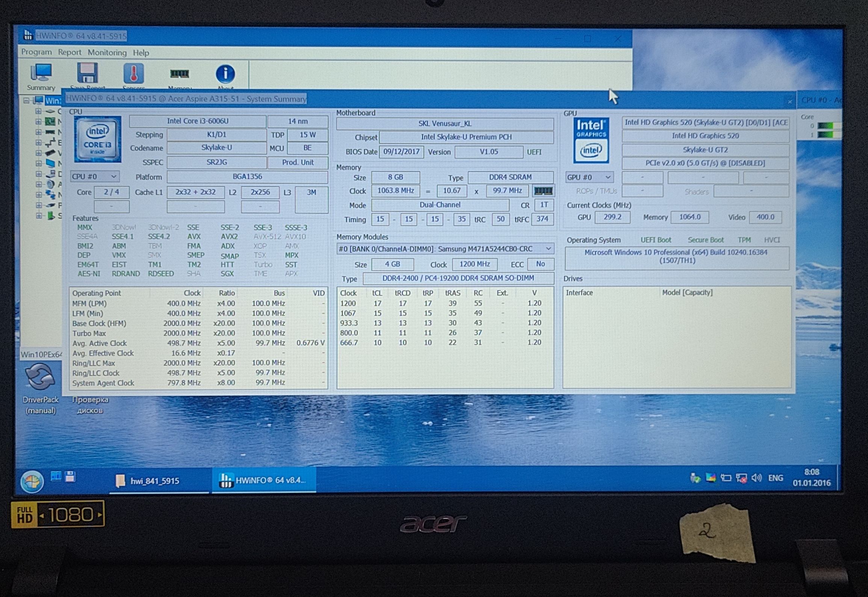Open Sensors via the thermometer icon
868x597 pixels.
pyautogui.click(x=134, y=74)
